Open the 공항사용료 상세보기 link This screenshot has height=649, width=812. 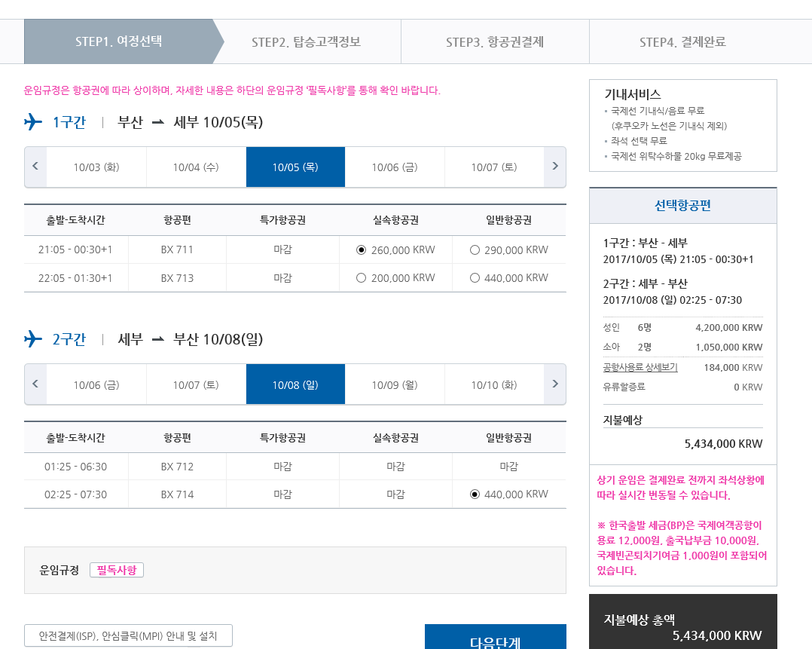pos(640,368)
